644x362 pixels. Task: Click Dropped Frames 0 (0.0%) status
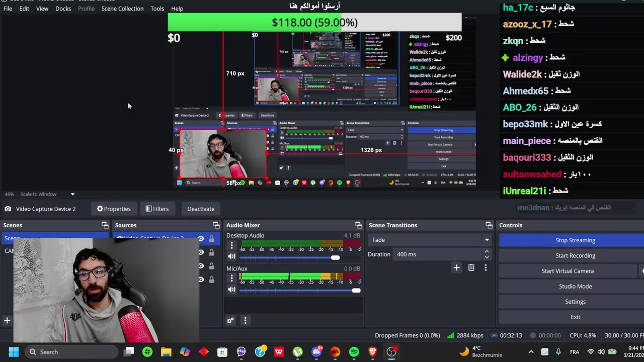[407, 335]
